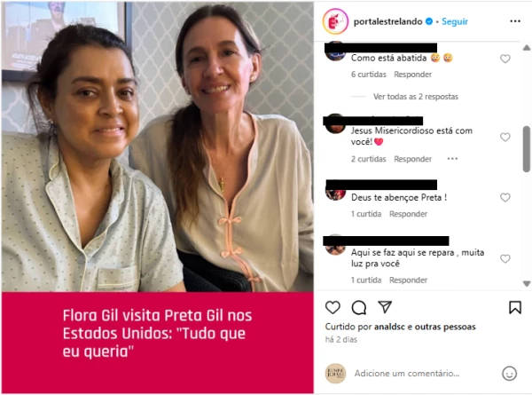Viewport: 532px width, 395px height.
Task: Open the post options three-dot menu
Action: click(514, 21)
